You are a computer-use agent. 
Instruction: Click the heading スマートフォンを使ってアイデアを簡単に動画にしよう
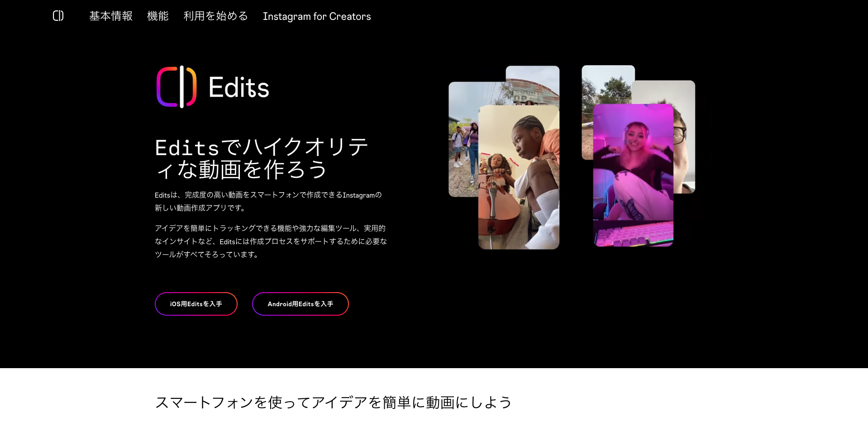pos(333,402)
